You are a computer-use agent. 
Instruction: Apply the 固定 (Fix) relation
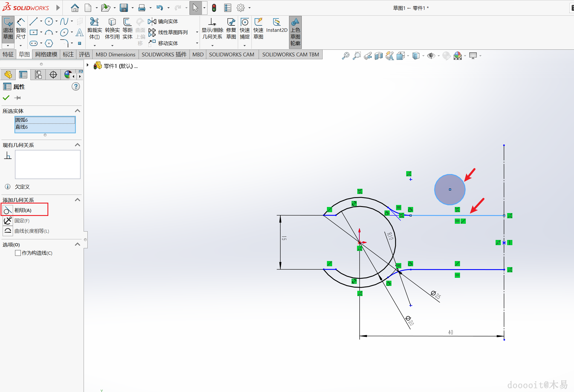point(22,221)
